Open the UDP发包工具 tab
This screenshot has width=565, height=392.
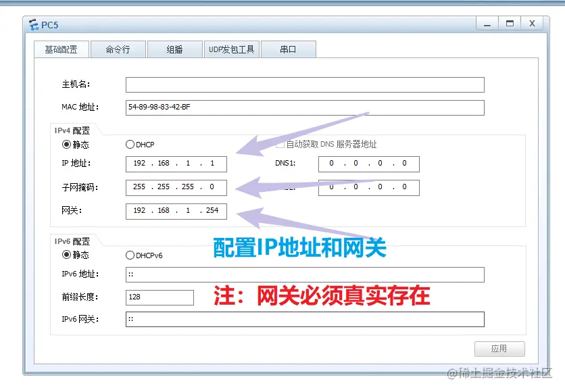[232, 49]
